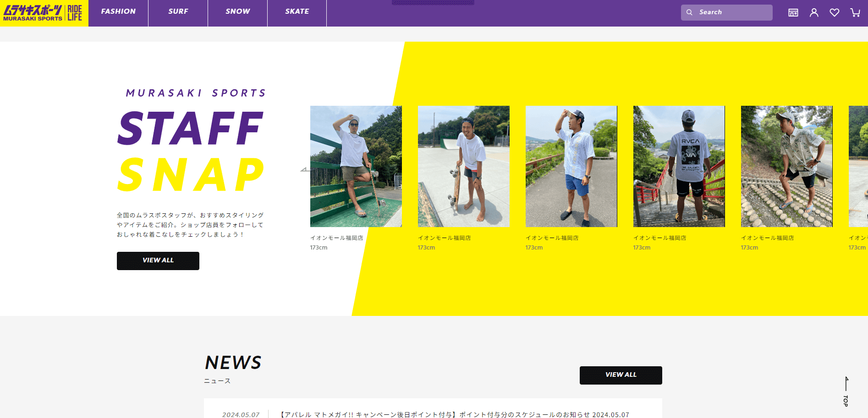Image resolution: width=868 pixels, height=418 pixels.
Task: Open the wishlist heart icon
Action: (x=835, y=13)
